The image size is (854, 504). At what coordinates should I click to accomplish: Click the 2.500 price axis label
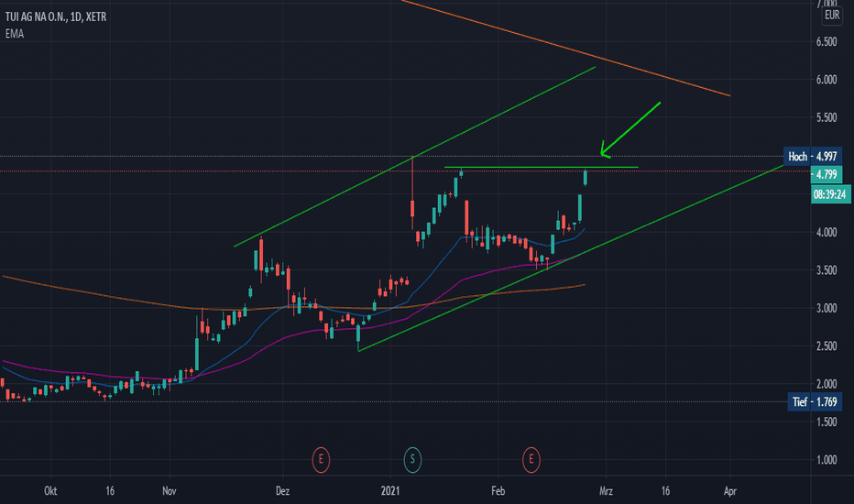click(827, 346)
